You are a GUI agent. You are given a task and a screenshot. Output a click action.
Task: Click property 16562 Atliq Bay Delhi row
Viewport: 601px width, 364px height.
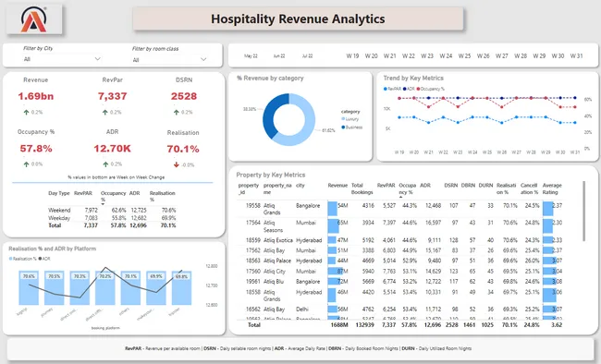(399, 309)
